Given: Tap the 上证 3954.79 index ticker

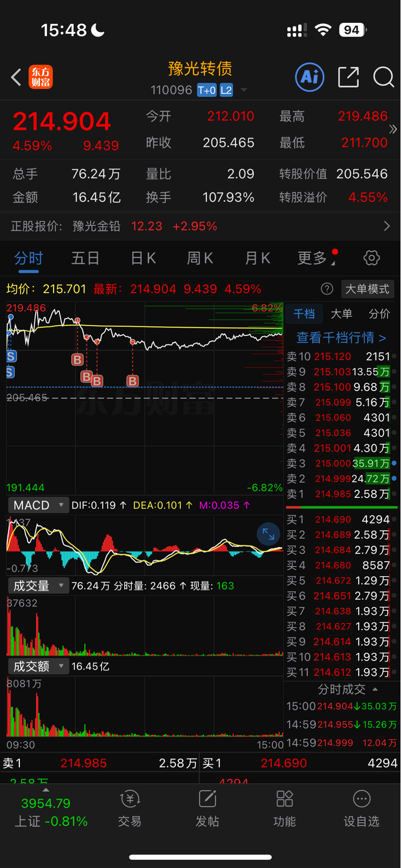Looking at the screenshot, I should pos(51,812).
